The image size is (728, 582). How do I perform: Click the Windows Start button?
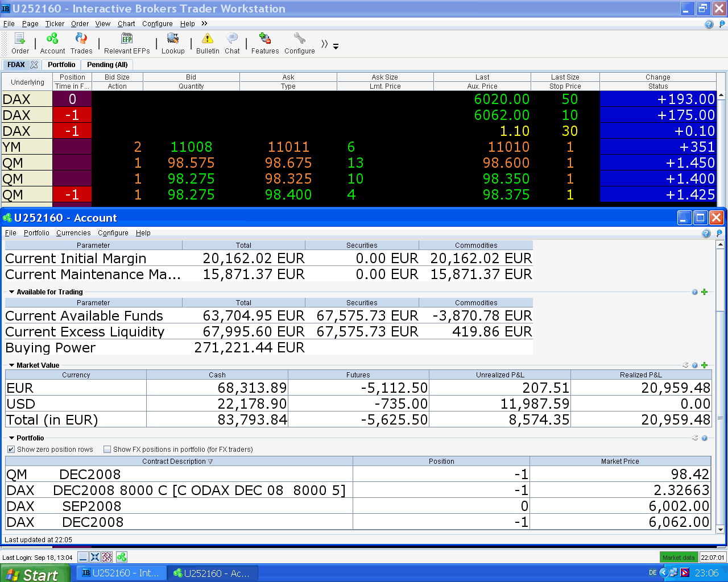pos(34,573)
